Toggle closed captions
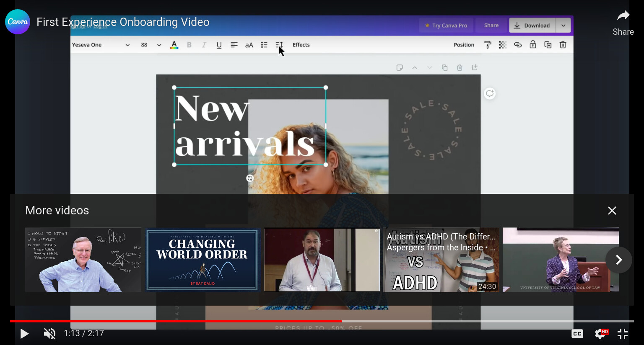 pyautogui.click(x=577, y=334)
